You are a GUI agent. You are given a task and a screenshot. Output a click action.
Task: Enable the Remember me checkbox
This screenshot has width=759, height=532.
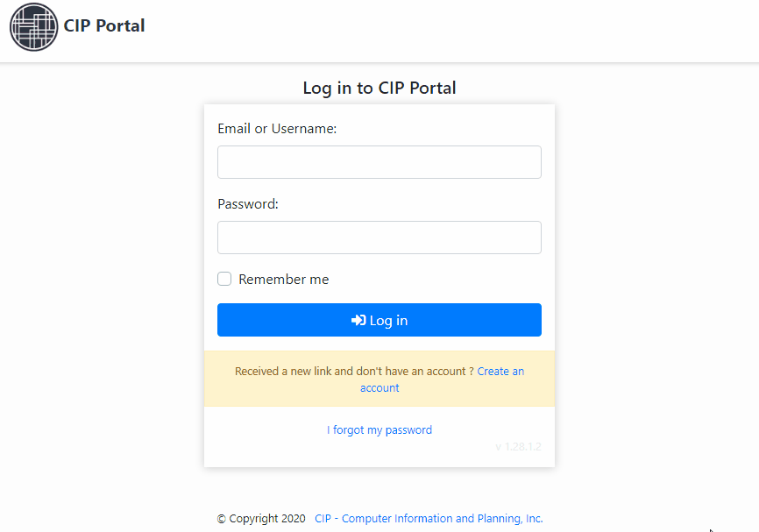[224, 279]
